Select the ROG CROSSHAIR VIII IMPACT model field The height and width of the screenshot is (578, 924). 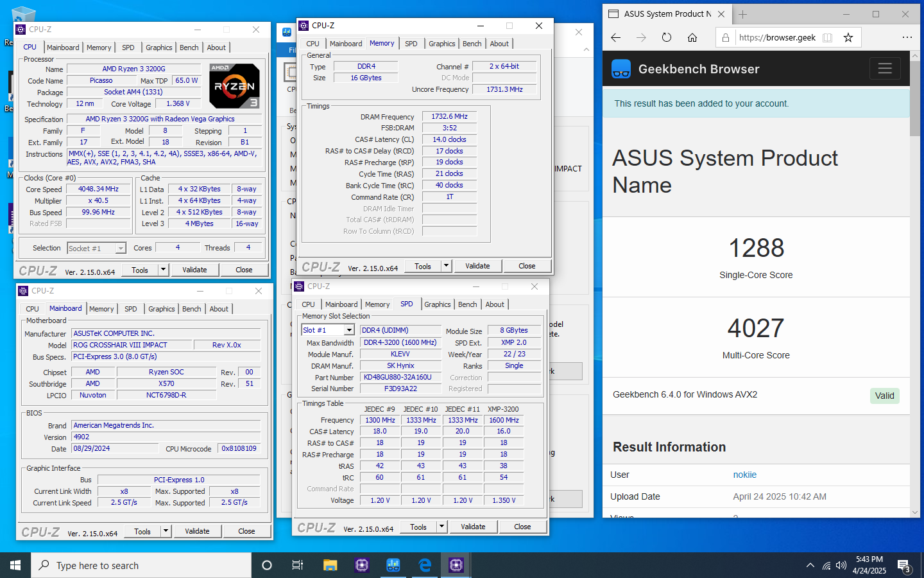pyautogui.click(x=130, y=345)
